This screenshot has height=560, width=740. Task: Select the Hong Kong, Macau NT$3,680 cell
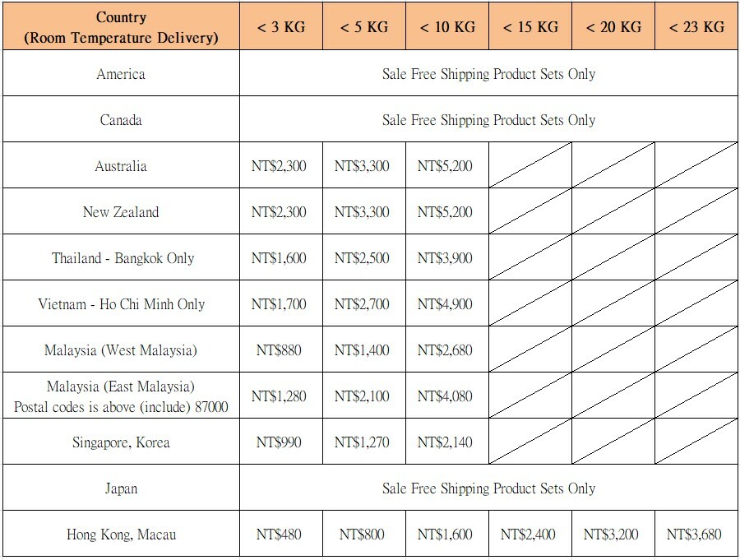[694, 535]
